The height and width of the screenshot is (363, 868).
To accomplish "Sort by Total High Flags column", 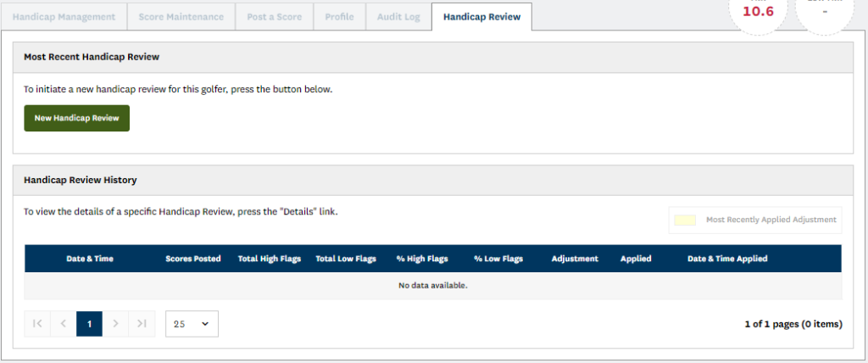I will (270, 259).
